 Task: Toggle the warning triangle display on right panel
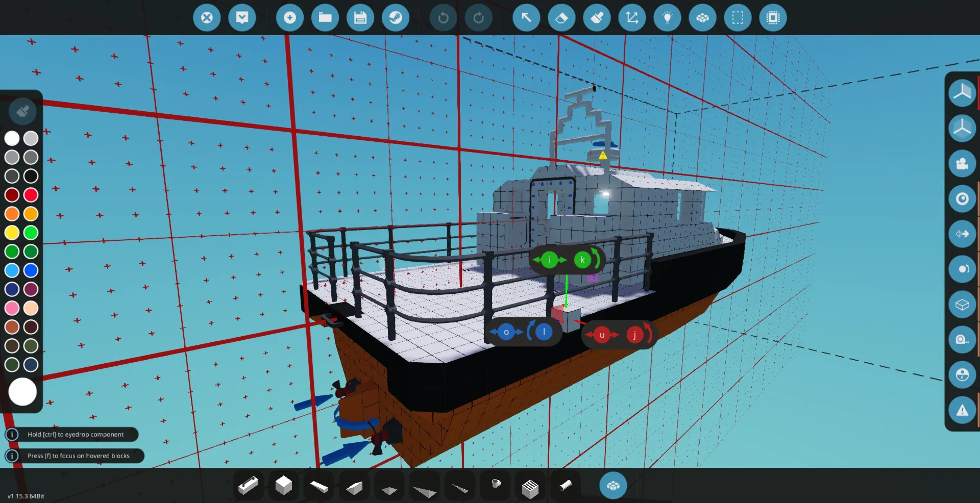(x=962, y=410)
